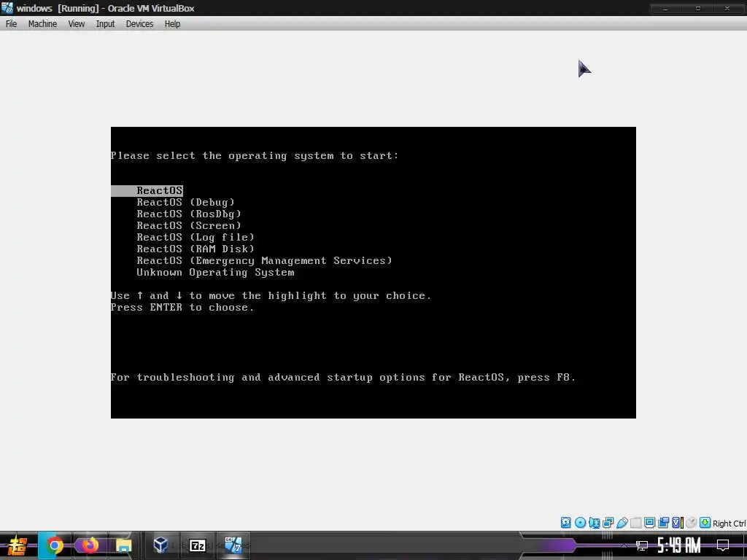Click the 5:49 AM taskbar clock
Image resolution: width=747 pixels, height=560 pixels.
(679, 545)
